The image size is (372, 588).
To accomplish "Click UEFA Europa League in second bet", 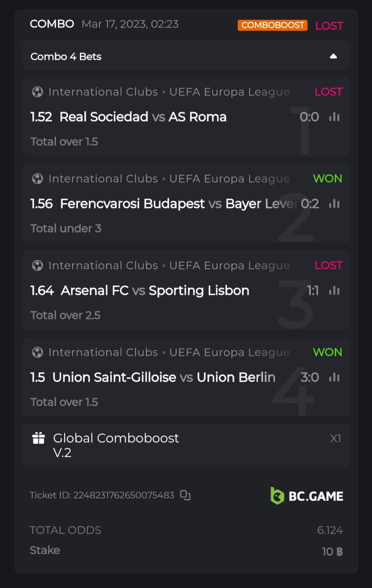I will coord(229,179).
